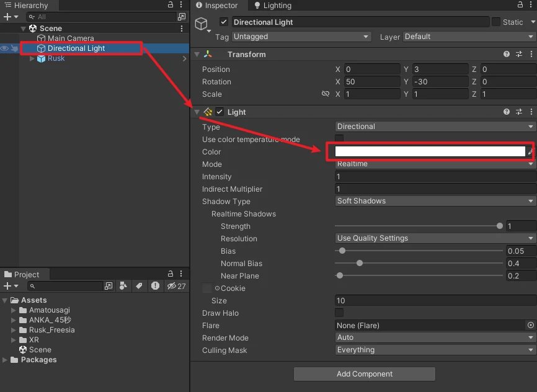
Task: Click the Search by Import Log Type icon
Action: coord(155,286)
